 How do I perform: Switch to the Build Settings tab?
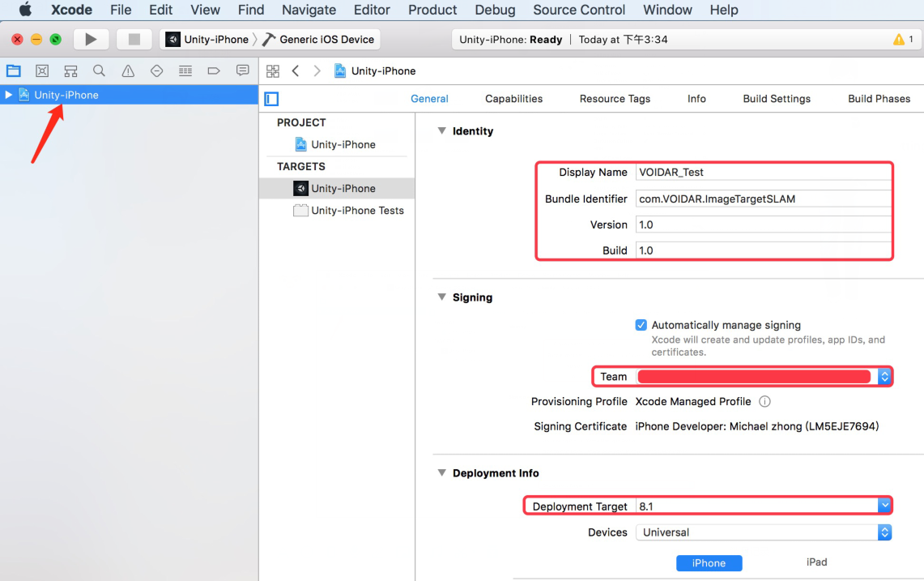point(777,99)
